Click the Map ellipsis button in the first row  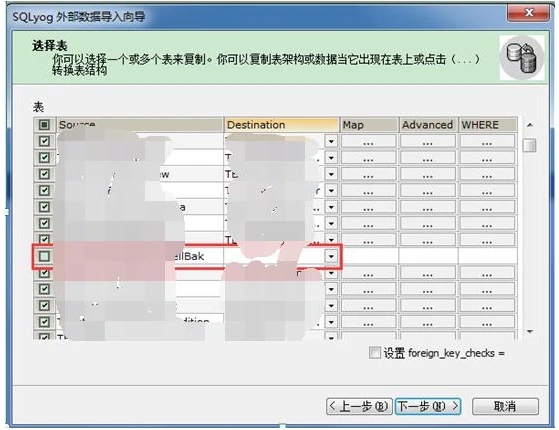point(369,142)
